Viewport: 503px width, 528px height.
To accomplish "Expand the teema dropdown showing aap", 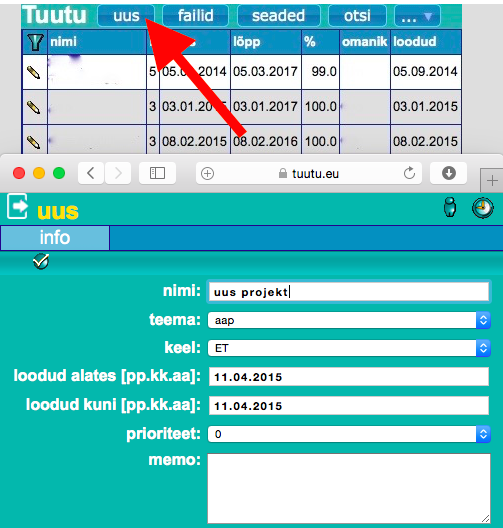I will 349,320.
